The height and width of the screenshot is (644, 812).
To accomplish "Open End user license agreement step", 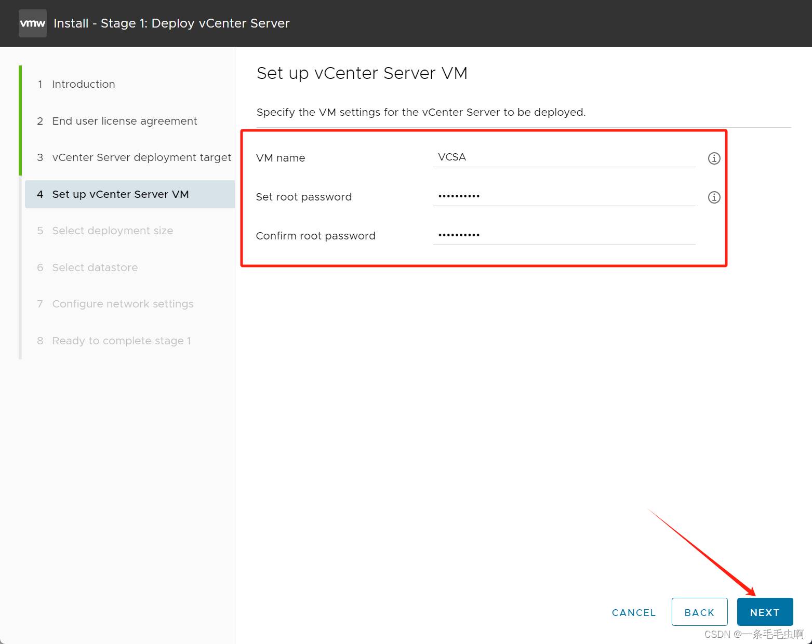I will click(x=124, y=121).
